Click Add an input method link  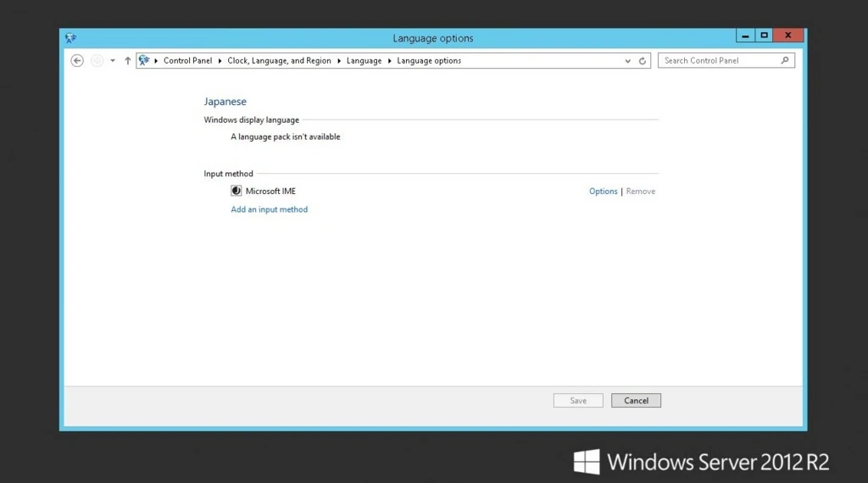269,209
